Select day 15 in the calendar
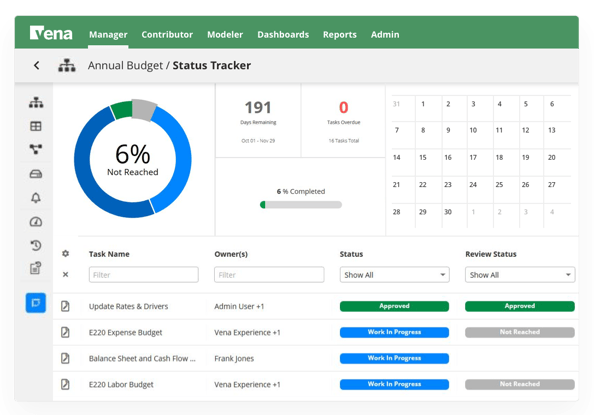 coord(423,157)
